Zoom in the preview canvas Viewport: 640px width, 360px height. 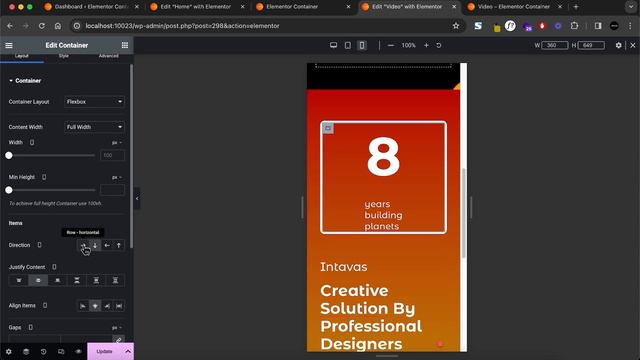426,45
